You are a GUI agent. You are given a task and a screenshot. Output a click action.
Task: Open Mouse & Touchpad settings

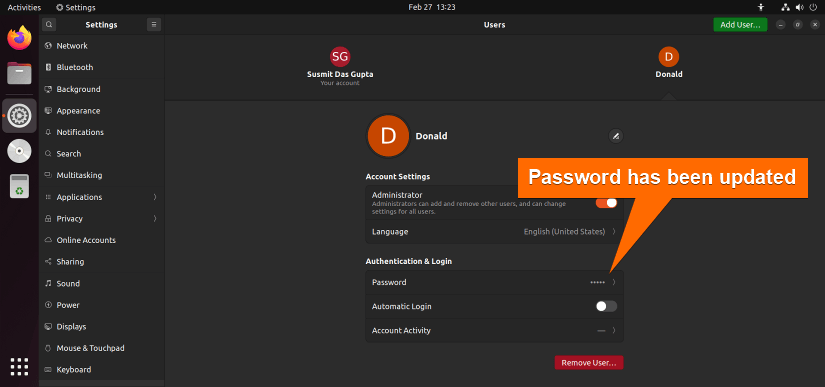point(102,348)
